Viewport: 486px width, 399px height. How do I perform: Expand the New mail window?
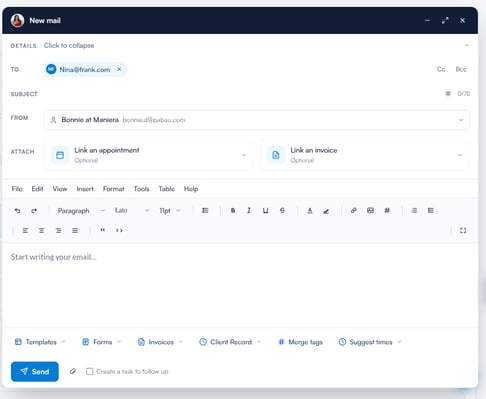point(445,20)
